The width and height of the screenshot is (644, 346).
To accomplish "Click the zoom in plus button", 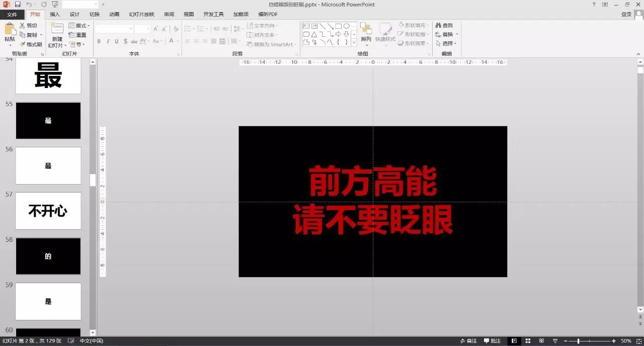I will (x=613, y=341).
